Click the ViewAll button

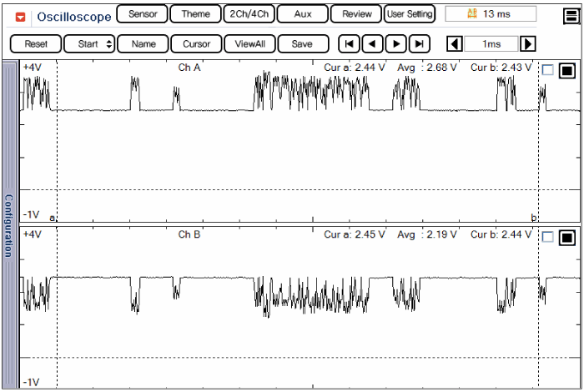pyautogui.click(x=250, y=44)
